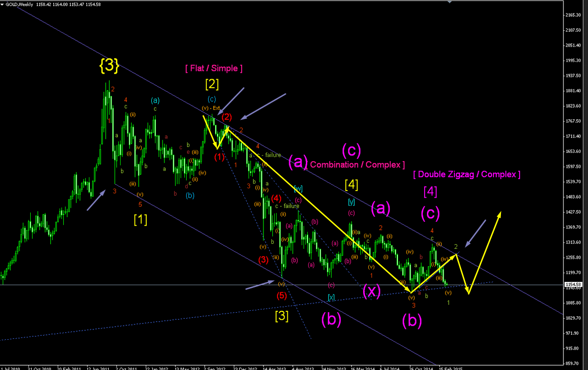This screenshot has width=588, height=370.
Task: Click the 24 Nov 2013 date on the time axis
Action: click(x=333, y=368)
